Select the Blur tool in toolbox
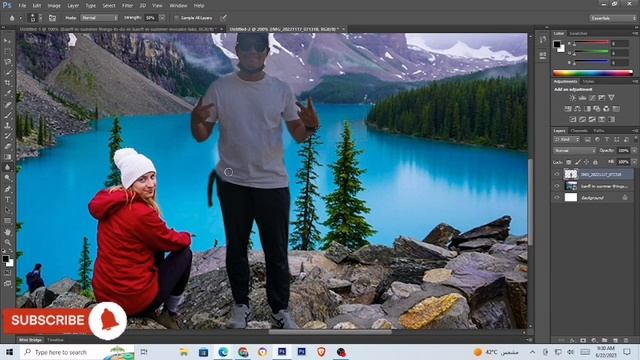The height and width of the screenshot is (360, 640). click(7, 167)
